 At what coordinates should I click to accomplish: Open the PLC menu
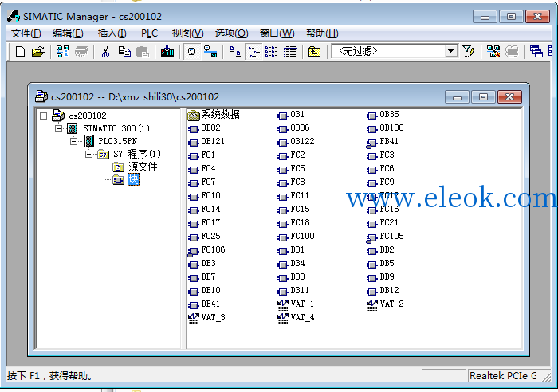149,33
